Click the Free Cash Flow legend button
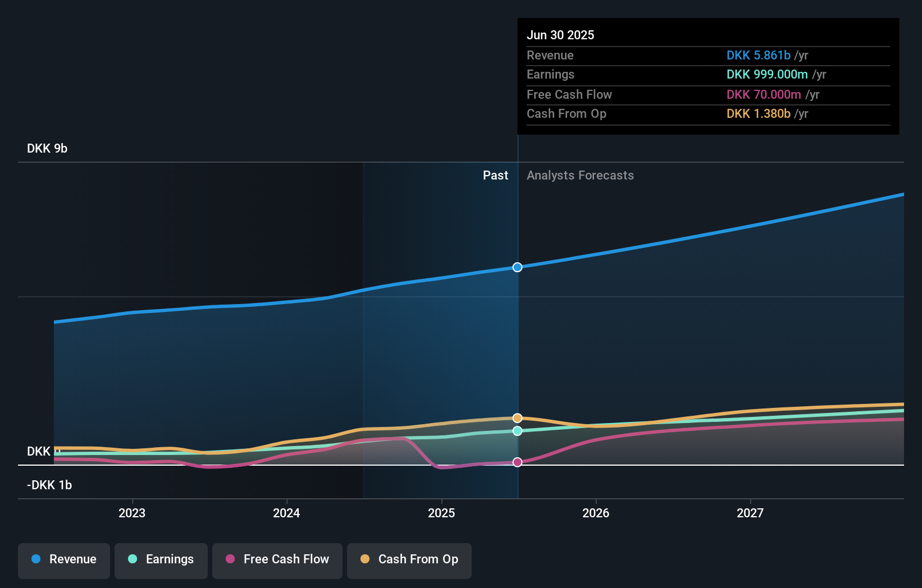 (x=277, y=559)
